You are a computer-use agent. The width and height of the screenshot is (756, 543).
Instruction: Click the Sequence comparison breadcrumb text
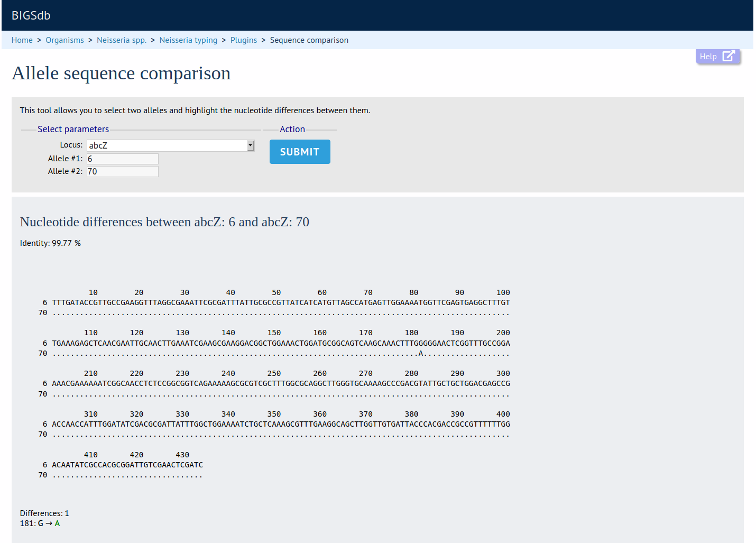coord(309,40)
